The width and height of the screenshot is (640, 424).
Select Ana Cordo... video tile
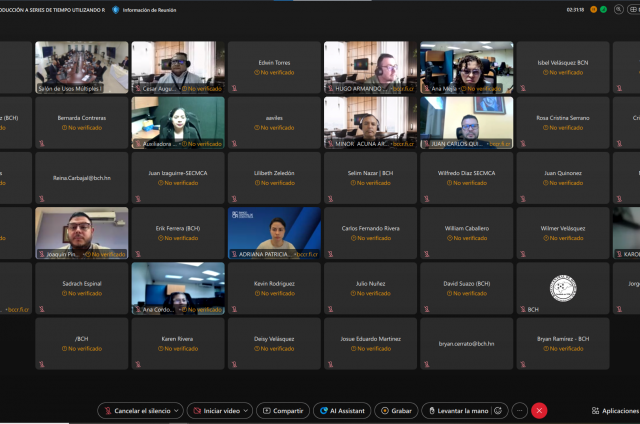click(x=178, y=288)
